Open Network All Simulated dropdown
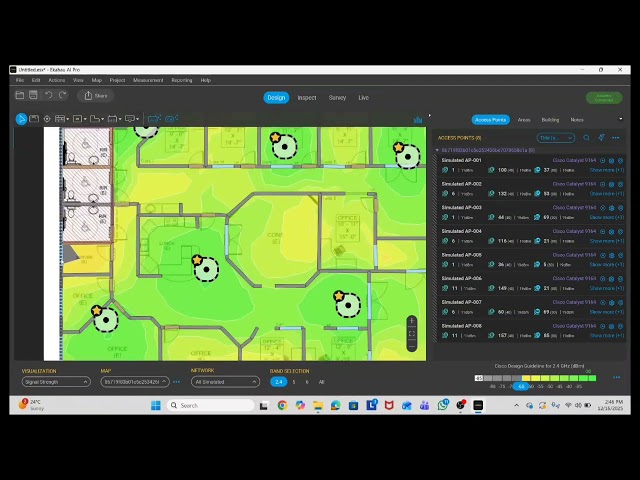Viewport: 640px width, 480px height. [225, 382]
